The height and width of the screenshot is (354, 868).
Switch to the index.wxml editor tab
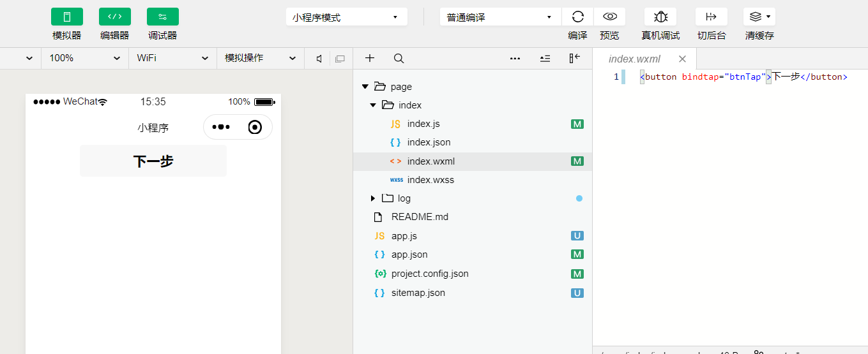click(x=634, y=59)
